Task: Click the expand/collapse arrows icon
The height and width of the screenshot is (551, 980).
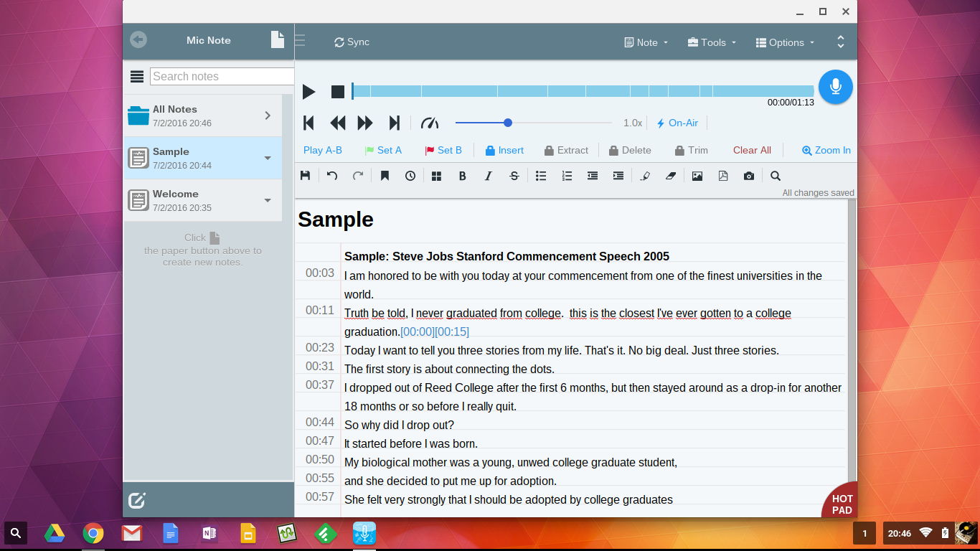Action: [x=840, y=42]
